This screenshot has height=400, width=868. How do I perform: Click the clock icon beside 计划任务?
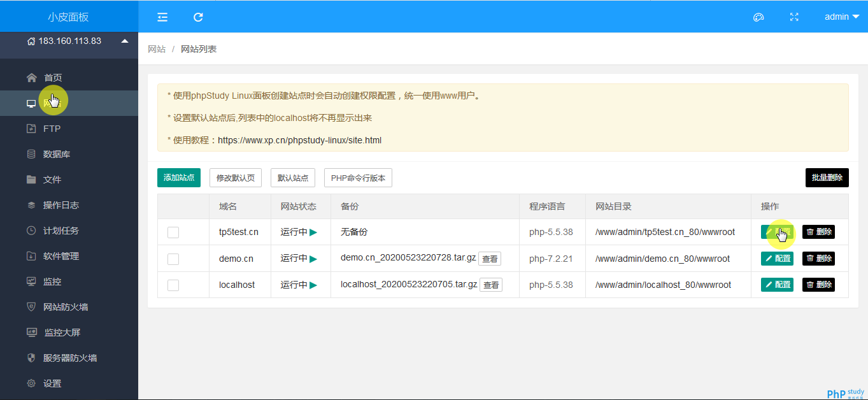click(x=31, y=231)
